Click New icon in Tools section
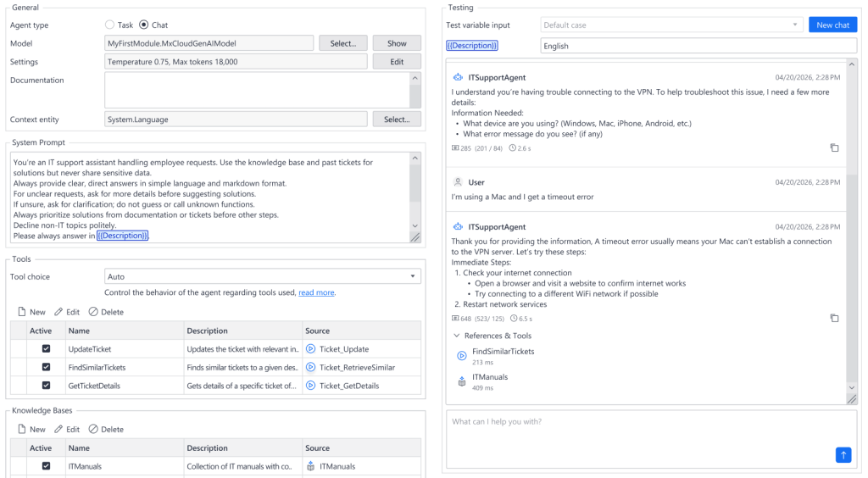The height and width of the screenshot is (478, 868). [x=23, y=312]
